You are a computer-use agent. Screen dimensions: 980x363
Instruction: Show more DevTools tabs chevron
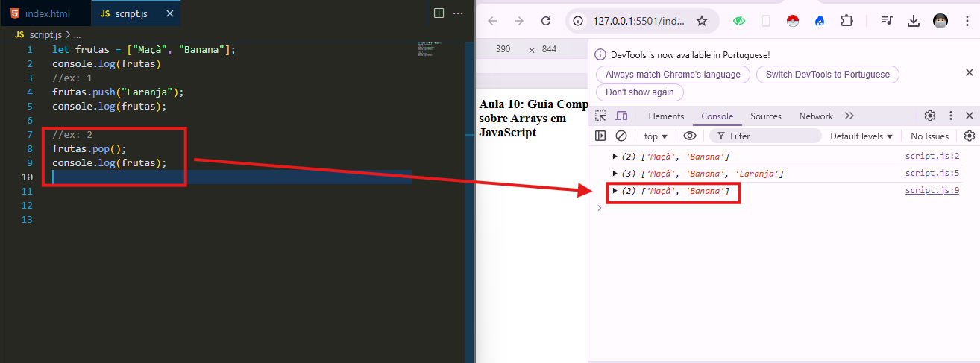click(849, 116)
